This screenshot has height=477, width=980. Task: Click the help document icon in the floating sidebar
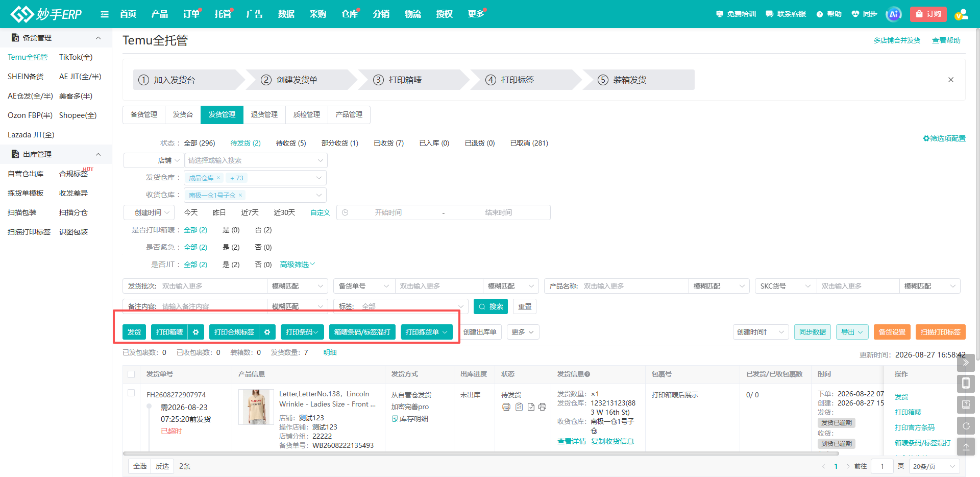click(x=966, y=404)
